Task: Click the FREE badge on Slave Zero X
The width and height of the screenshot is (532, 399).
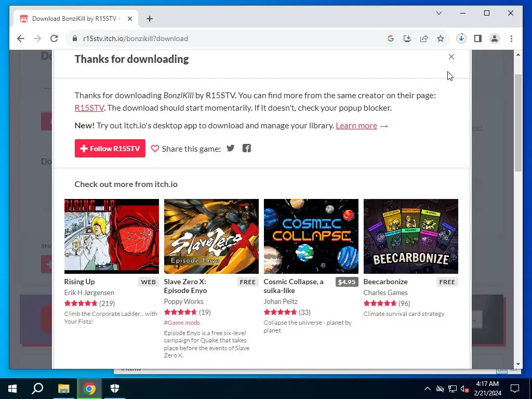Action: tap(248, 282)
